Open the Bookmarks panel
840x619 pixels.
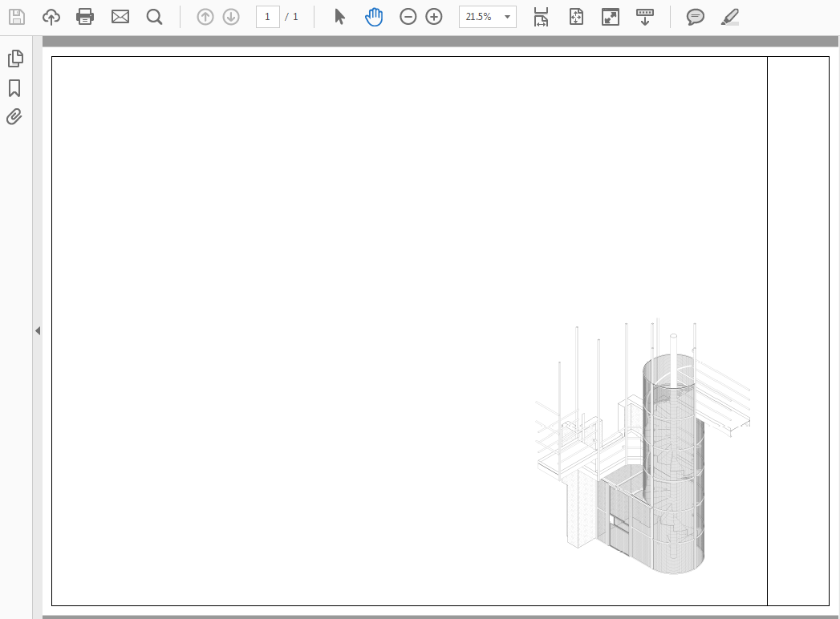14,88
